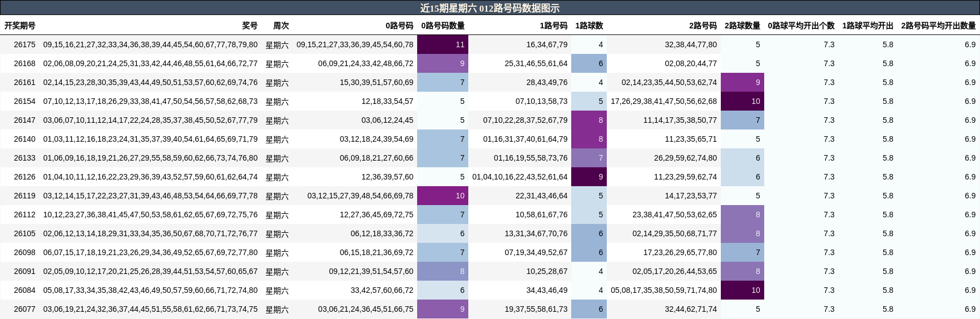Click 1路号码 cell 25,31,46,55,61,64

[536, 63]
